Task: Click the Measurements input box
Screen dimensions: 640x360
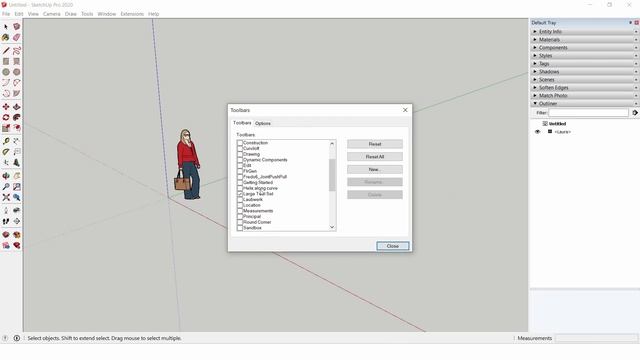Action: click(596, 338)
